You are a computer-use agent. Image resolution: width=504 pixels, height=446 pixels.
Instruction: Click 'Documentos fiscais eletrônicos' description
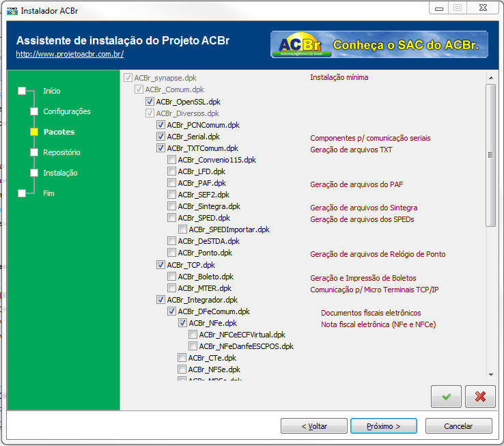click(x=371, y=313)
